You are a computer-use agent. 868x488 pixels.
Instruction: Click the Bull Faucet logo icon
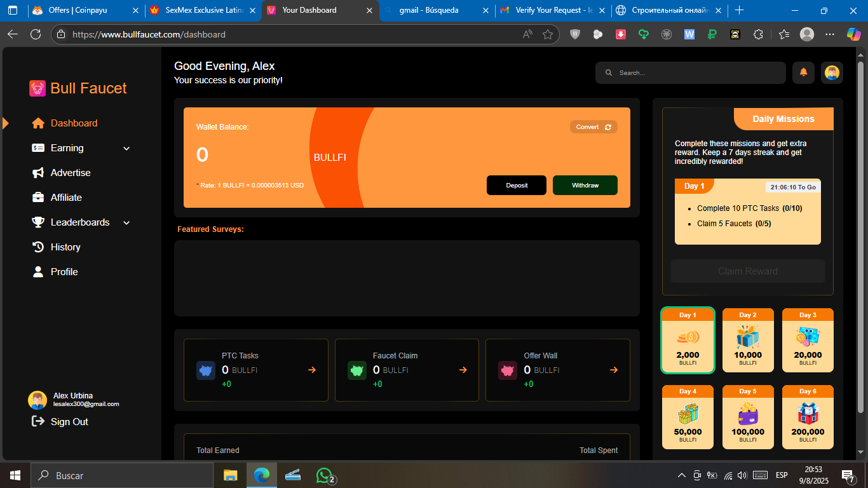coord(37,88)
